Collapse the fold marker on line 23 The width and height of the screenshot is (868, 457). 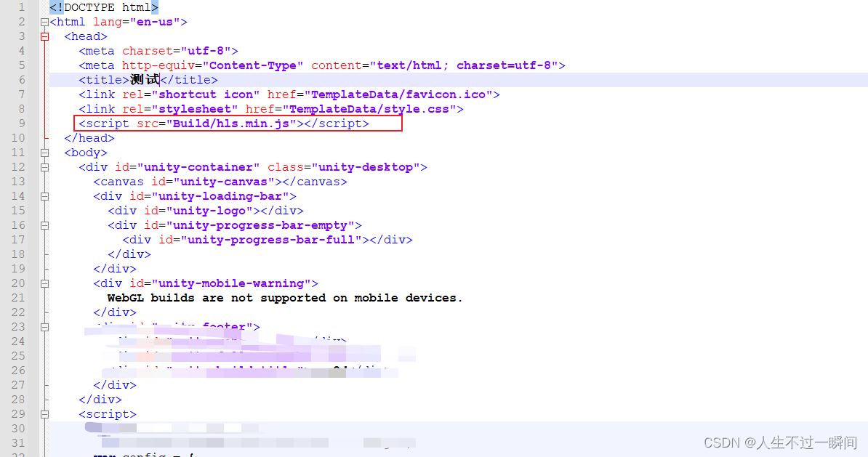click(x=44, y=327)
